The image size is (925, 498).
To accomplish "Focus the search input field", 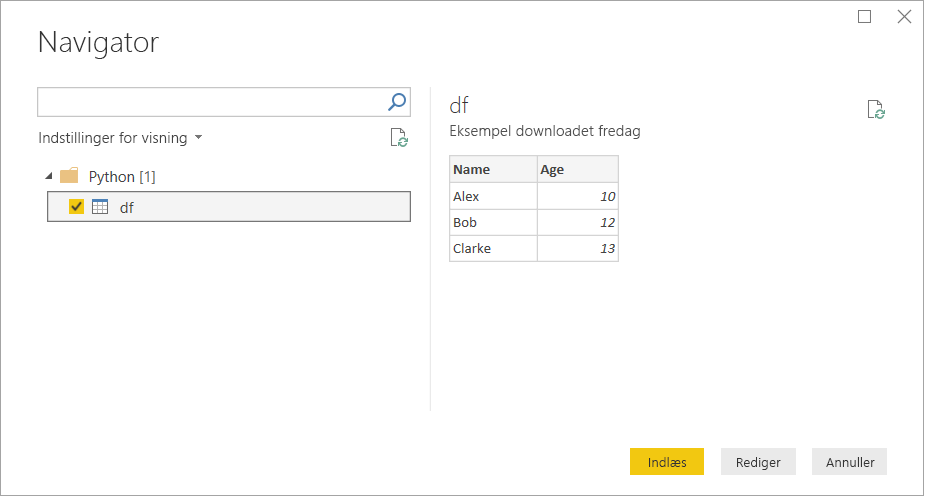I will pos(210,101).
